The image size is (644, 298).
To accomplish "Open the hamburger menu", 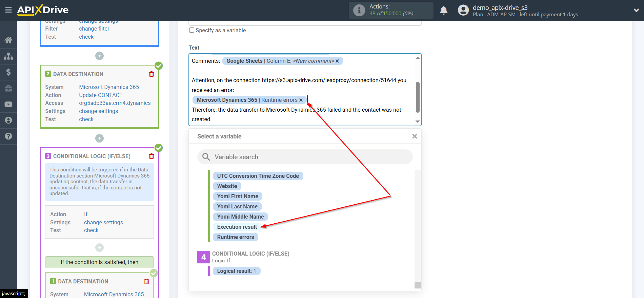I will [x=8, y=10].
